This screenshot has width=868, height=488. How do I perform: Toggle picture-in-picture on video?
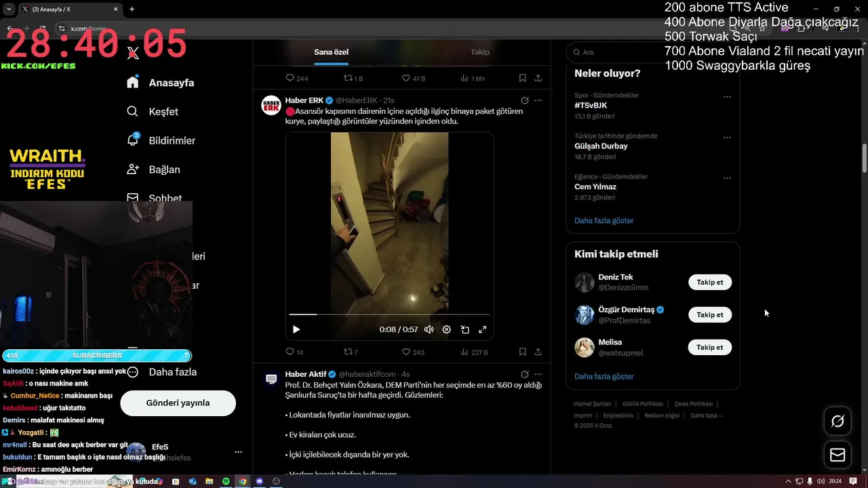[x=465, y=329]
